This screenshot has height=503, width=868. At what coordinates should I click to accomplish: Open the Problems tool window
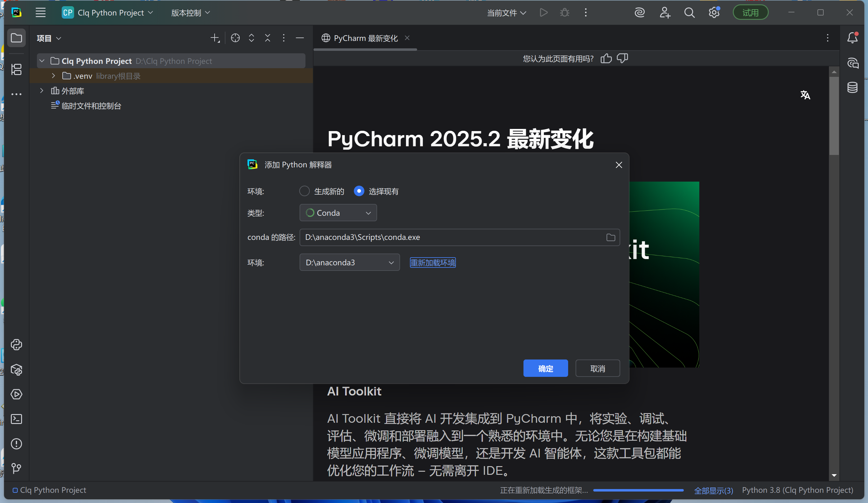(16, 444)
